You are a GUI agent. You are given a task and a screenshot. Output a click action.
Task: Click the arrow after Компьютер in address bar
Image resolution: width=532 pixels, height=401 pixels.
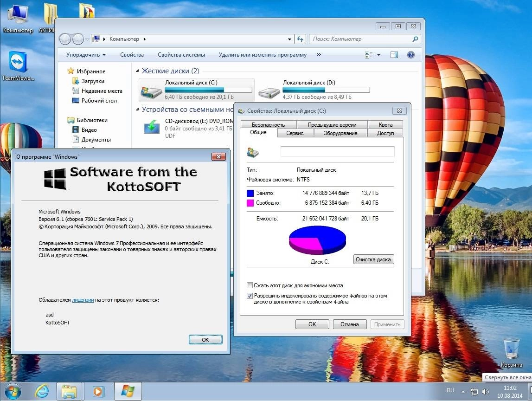pyautogui.click(x=145, y=39)
